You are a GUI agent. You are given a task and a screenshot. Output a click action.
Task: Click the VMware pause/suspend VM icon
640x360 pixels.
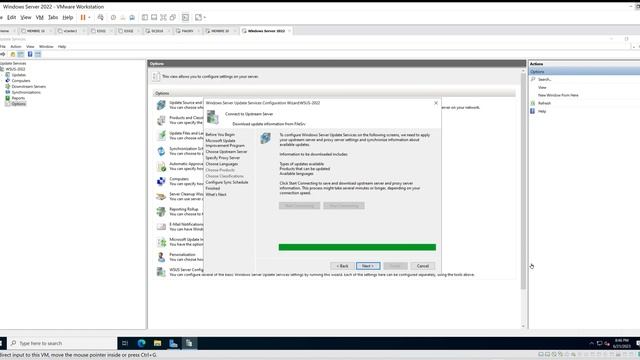click(83, 18)
